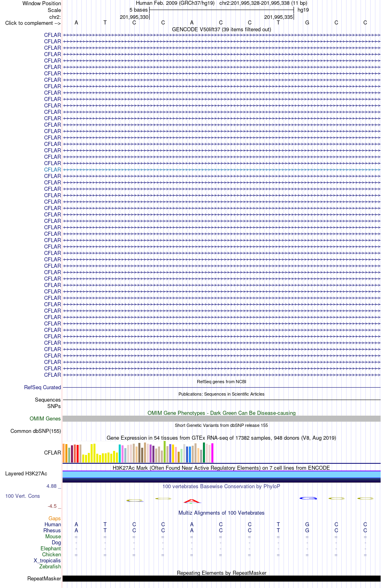
Task: Click the dark green bar in GTEx chart
Action: [204, 453]
